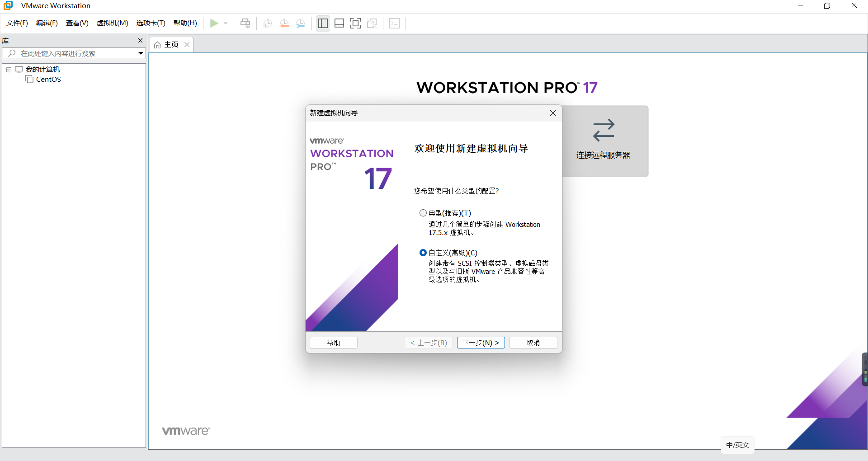Take a snapshot of the virtual machine

(267, 23)
